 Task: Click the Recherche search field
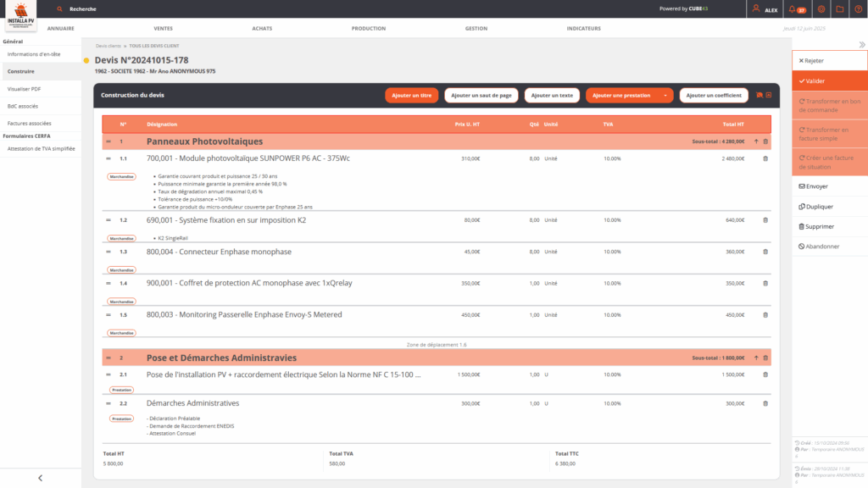point(83,8)
